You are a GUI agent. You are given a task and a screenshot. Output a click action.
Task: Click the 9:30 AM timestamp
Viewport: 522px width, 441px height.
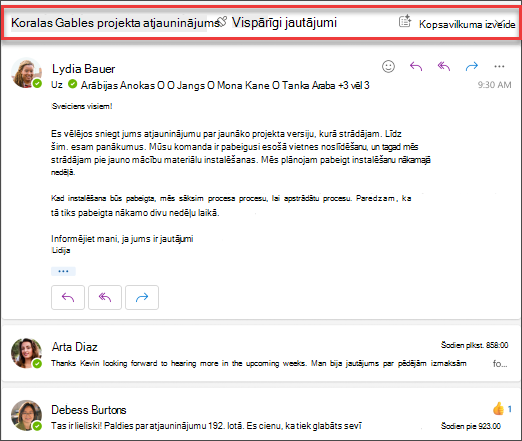(494, 85)
